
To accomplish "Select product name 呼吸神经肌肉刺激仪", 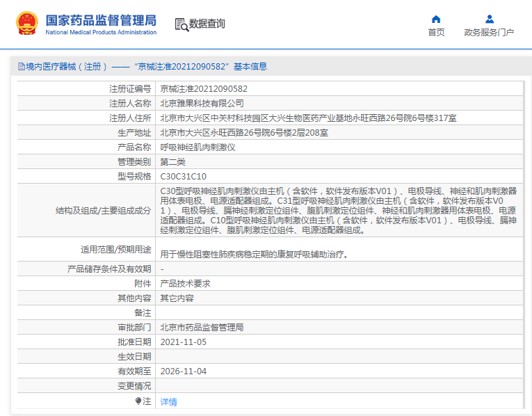I will (x=198, y=147).
